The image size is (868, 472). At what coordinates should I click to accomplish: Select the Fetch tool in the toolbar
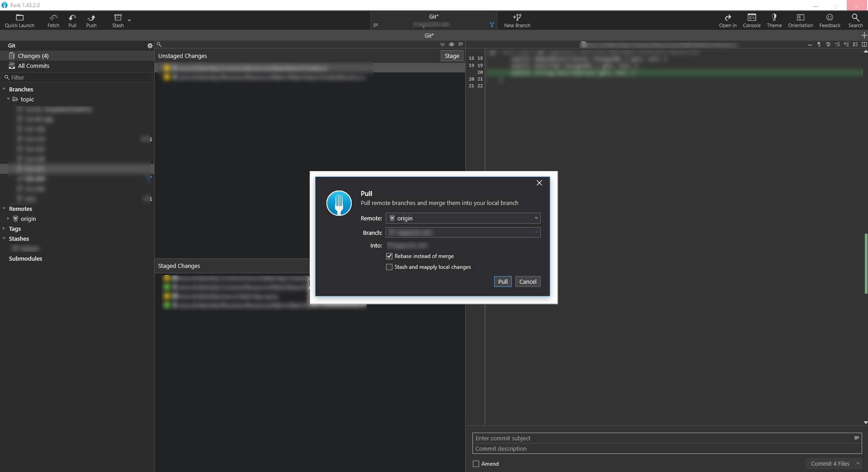pos(53,20)
